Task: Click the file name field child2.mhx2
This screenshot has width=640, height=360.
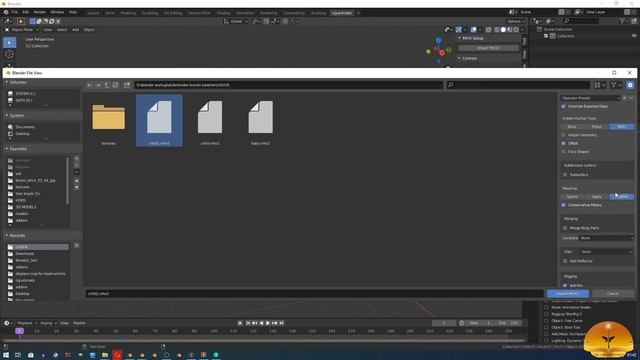Action: pyautogui.click(x=314, y=293)
